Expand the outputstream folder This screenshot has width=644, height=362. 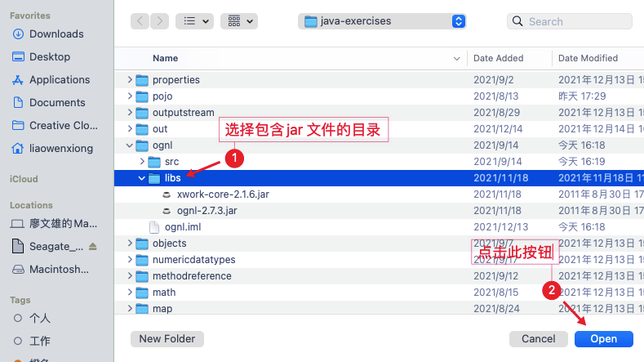[x=130, y=112]
